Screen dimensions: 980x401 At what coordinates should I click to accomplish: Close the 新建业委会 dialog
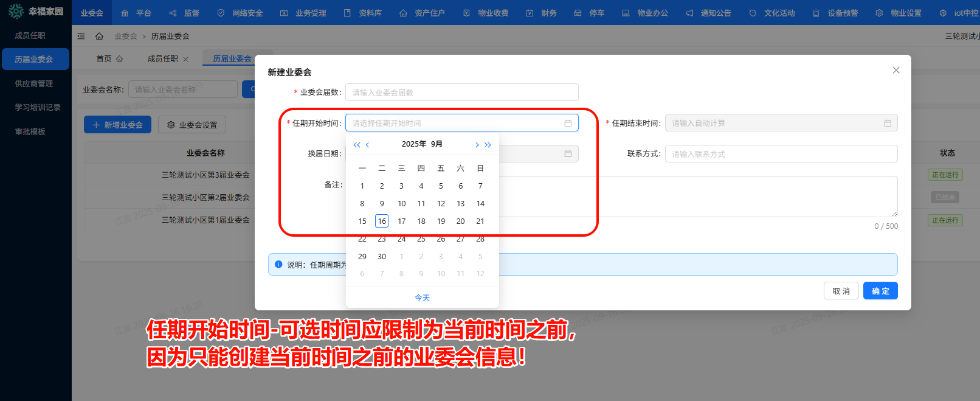coord(896,70)
